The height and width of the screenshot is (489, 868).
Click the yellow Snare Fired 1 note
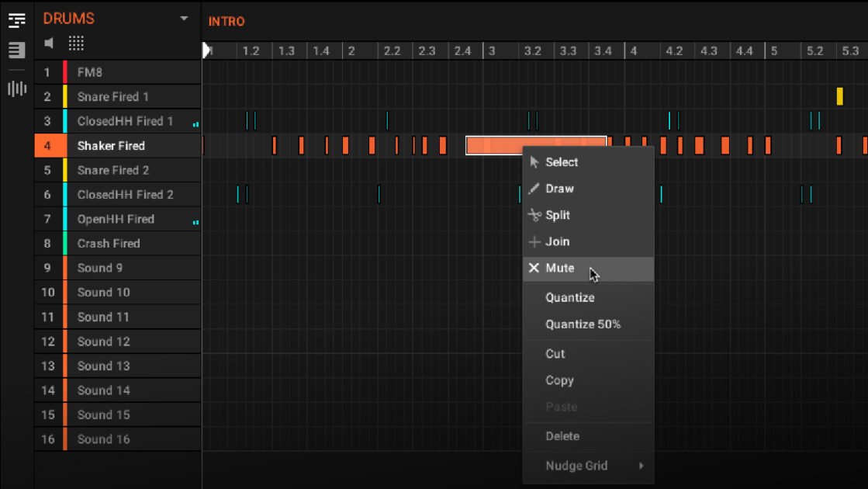(x=840, y=96)
